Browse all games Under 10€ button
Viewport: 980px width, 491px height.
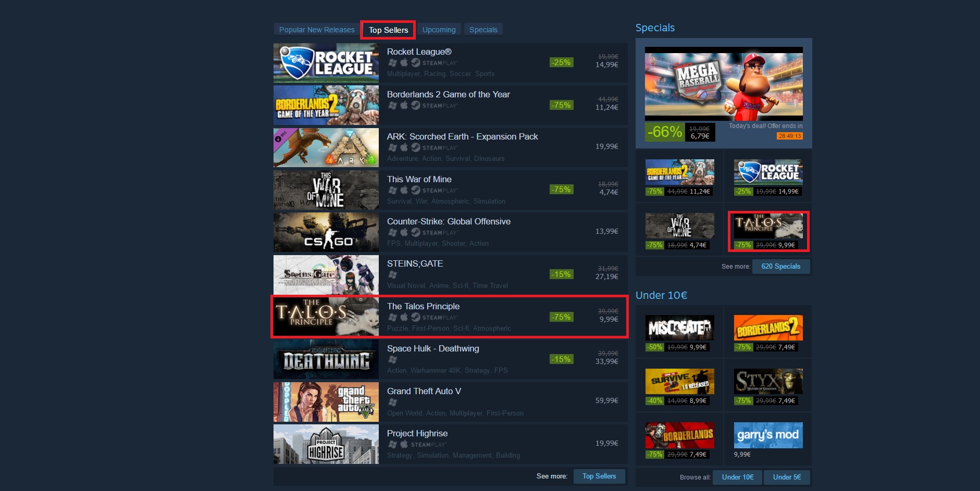pos(738,477)
